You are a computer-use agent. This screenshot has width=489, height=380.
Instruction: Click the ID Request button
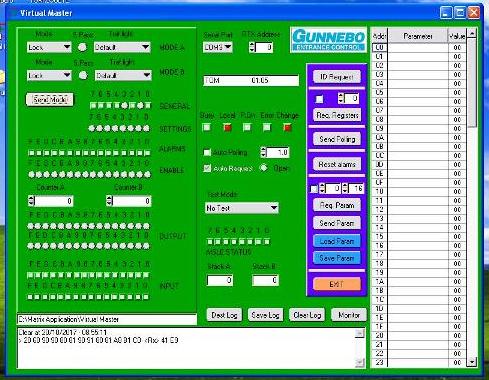pos(337,77)
